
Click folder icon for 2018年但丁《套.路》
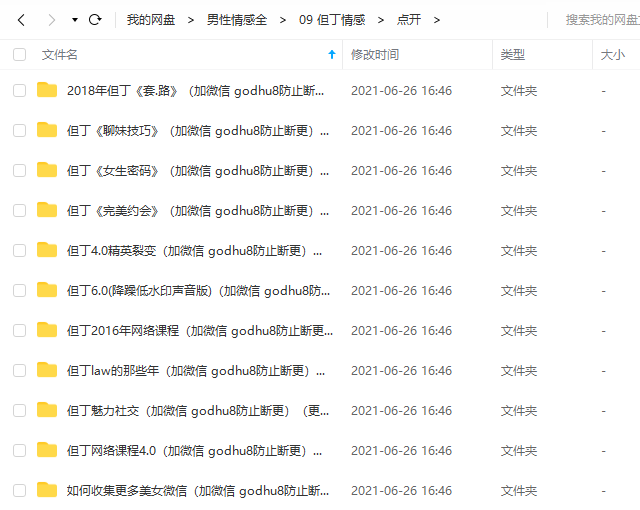(x=47, y=90)
